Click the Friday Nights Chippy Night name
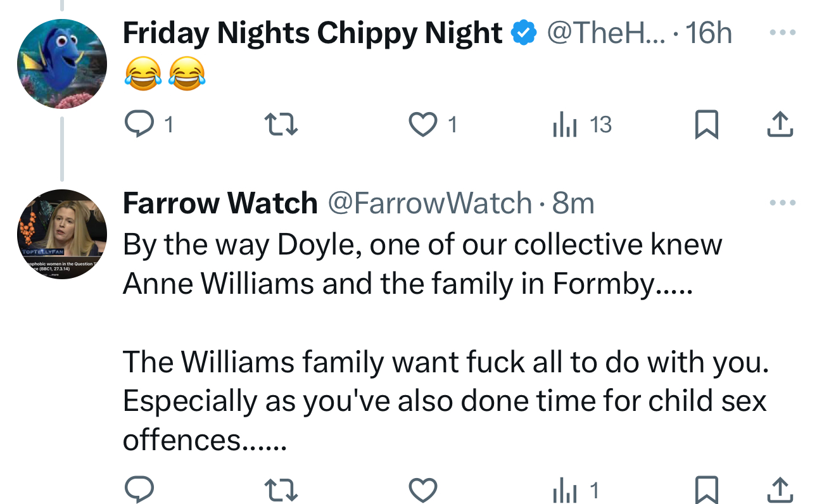 point(312,33)
